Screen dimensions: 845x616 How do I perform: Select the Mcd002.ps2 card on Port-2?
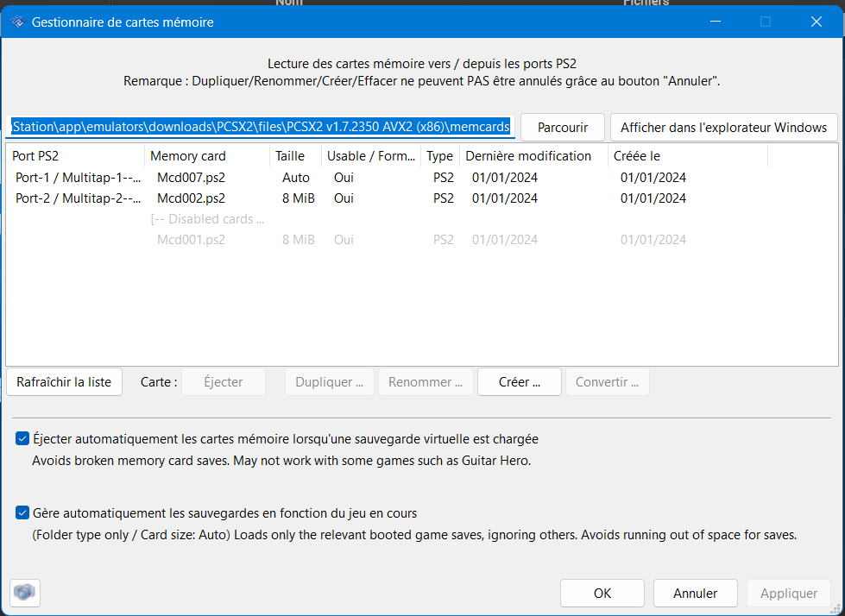click(191, 198)
